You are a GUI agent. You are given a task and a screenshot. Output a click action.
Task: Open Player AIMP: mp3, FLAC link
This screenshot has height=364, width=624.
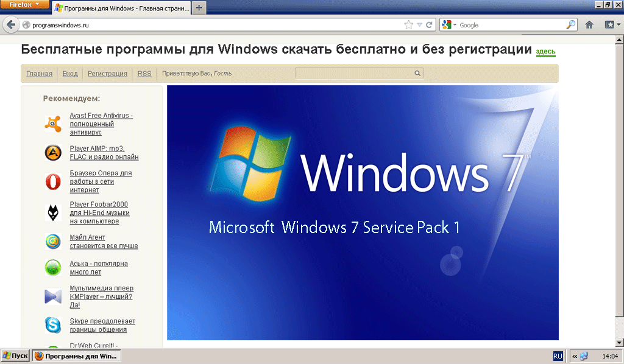click(104, 153)
